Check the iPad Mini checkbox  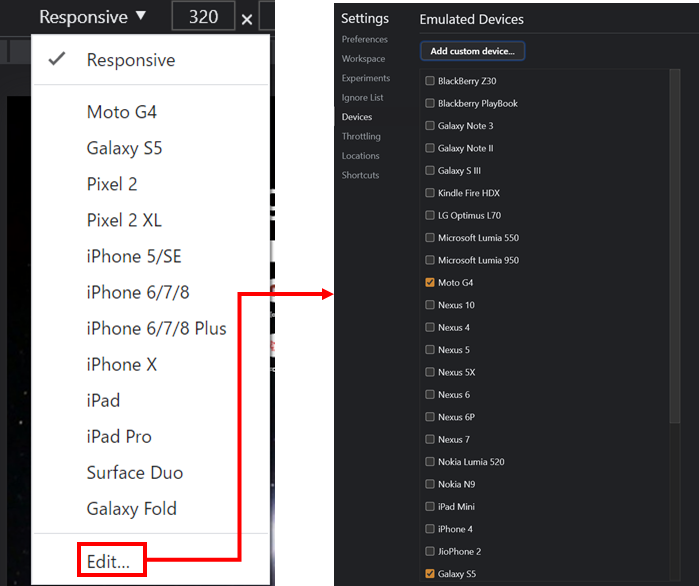(x=430, y=507)
